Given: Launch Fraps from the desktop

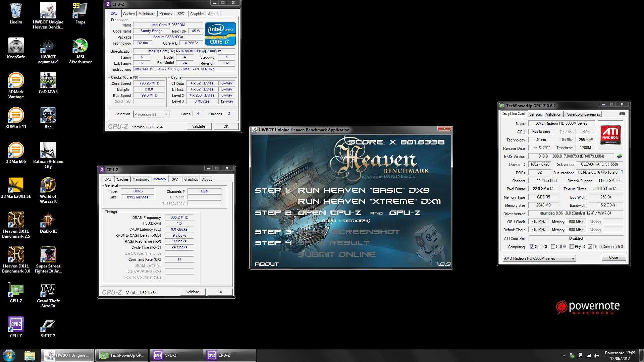Looking at the screenshot, I should pyautogui.click(x=80, y=13).
